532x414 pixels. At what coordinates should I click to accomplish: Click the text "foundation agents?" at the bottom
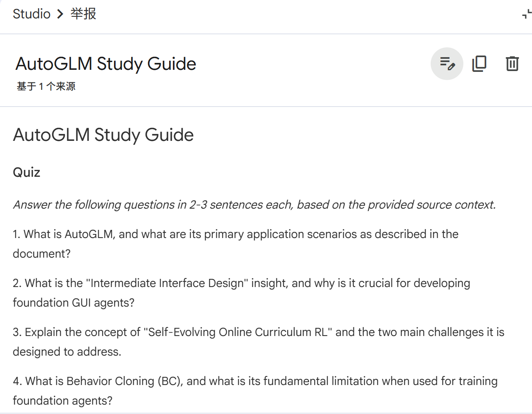[63, 401]
